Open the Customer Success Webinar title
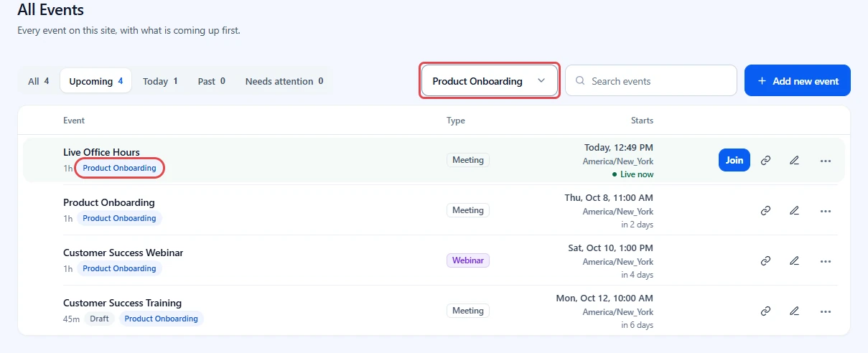This screenshot has height=353, width=868. pos(123,253)
